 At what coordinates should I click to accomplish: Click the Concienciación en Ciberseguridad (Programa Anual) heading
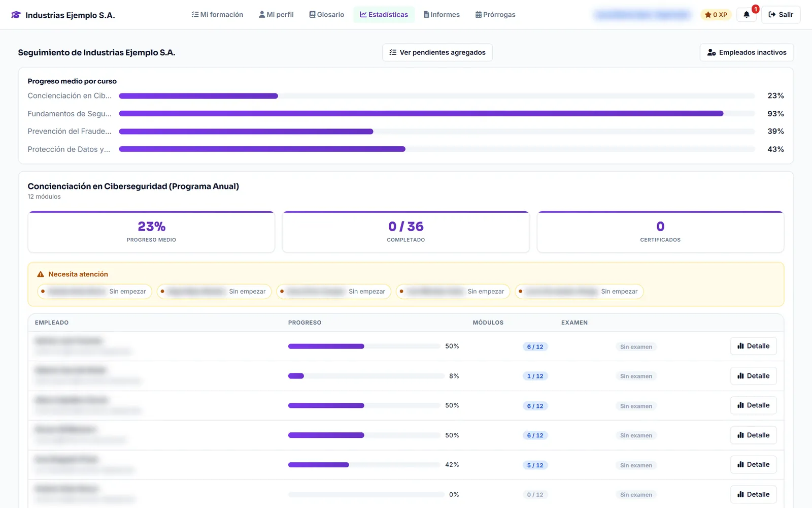click(133, 186)
